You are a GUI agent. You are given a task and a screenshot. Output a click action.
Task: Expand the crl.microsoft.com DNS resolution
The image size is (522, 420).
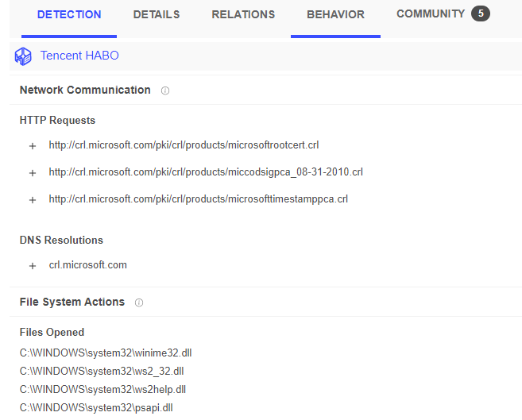[x=33, y=266]
